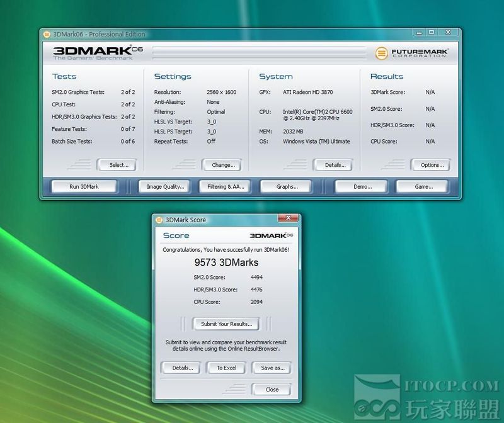Open the Image Quality... tool
Screen dimensions: 504x423
point(166,186)
